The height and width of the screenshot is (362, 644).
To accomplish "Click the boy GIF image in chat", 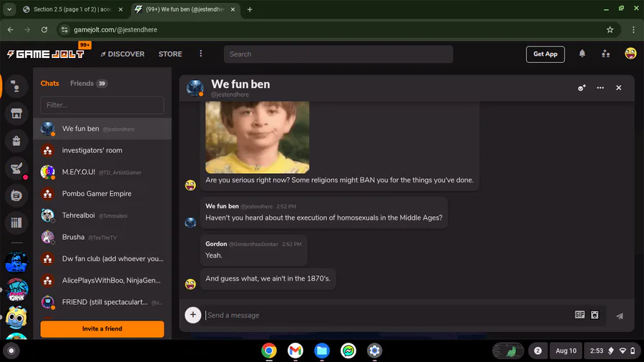I will [257, 137].
